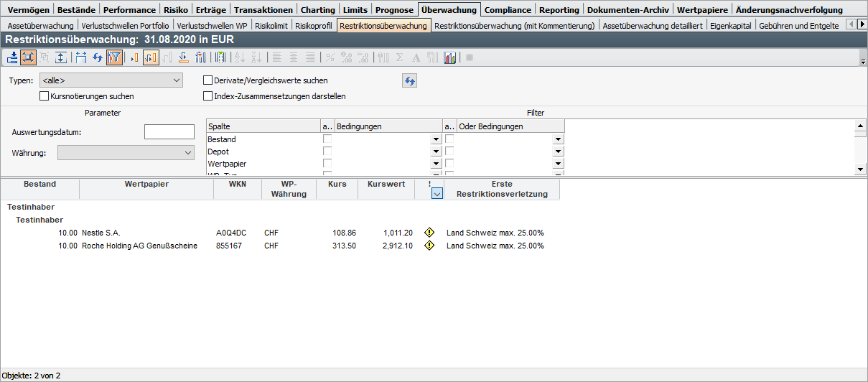Click the blue refresh button beside search options

[409, 81]
